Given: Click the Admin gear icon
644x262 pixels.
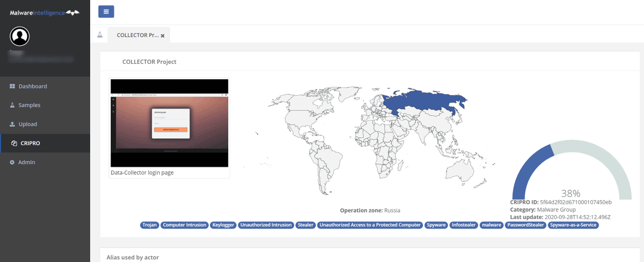Looking at the screenshot, I should [12, 162].
